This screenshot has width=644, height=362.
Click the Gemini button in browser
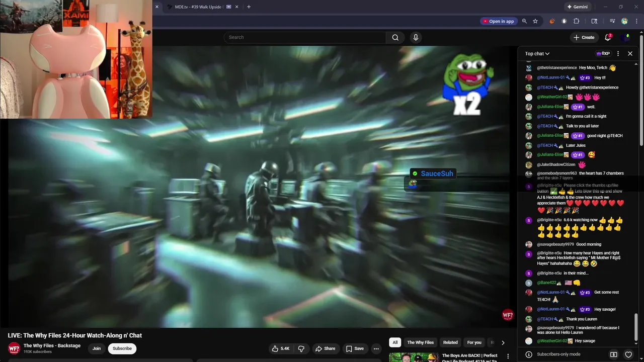pos(577,7)
